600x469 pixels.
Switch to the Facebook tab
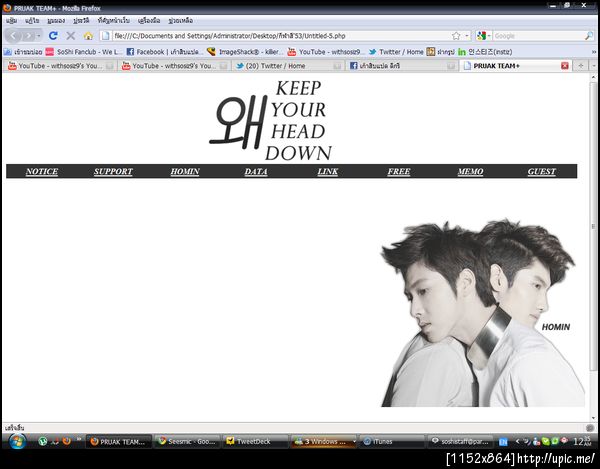click(402, 66)
